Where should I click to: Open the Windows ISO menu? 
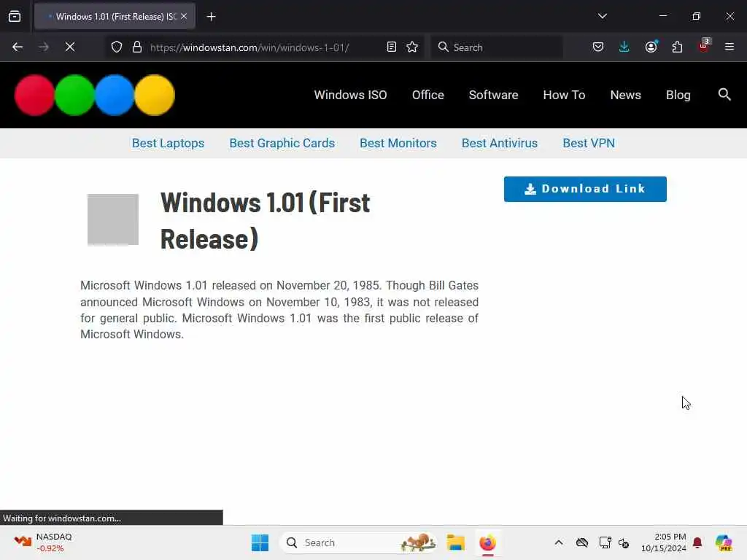tap(350, 96)
